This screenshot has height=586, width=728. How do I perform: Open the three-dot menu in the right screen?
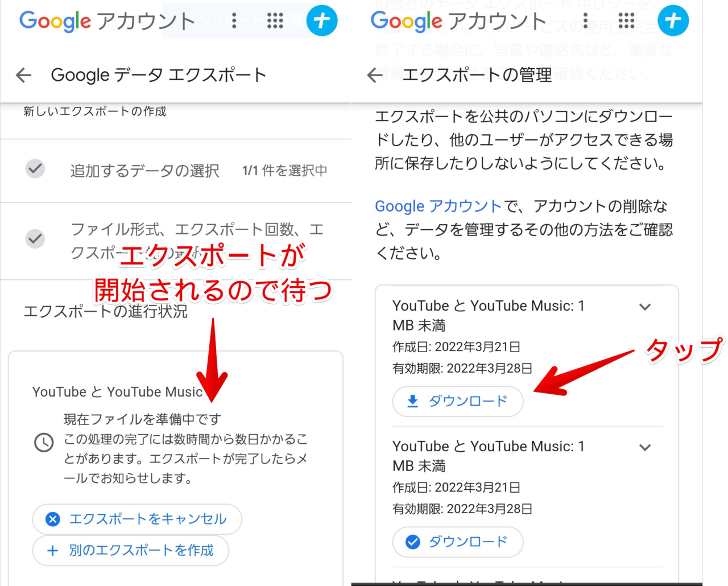coord(585,21)
